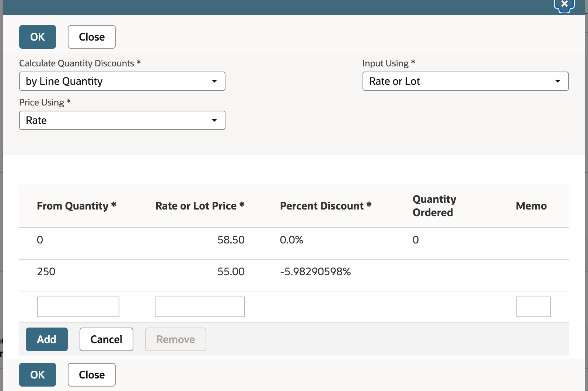Click the bottom OK button
This screenshot has width=588, height=391.
point(38,375)
